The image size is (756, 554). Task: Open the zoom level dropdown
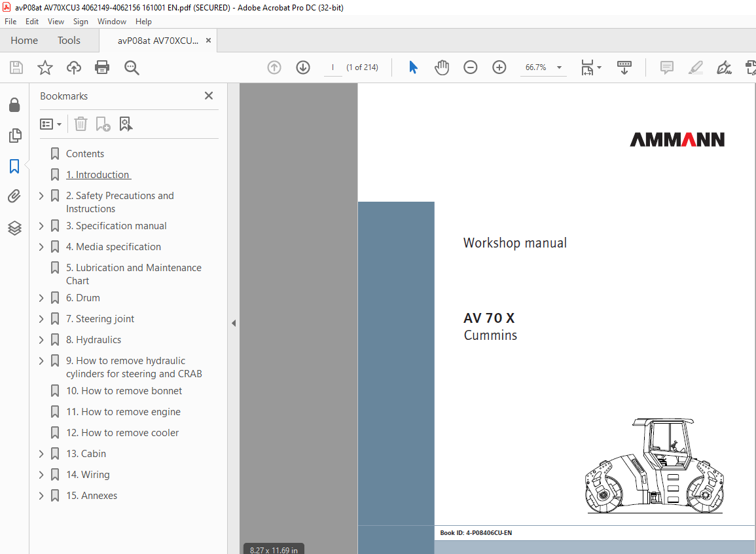tap(559, 67)
